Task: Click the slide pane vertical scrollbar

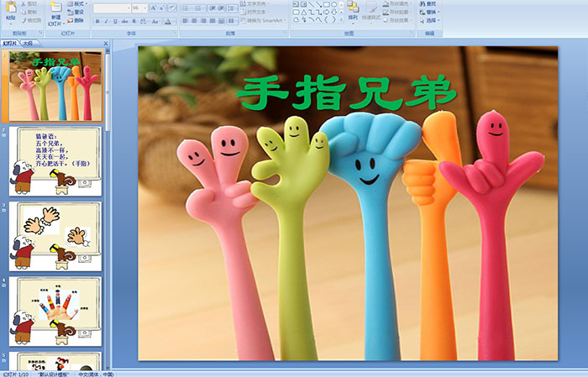Action: click(x=108, y=210)
